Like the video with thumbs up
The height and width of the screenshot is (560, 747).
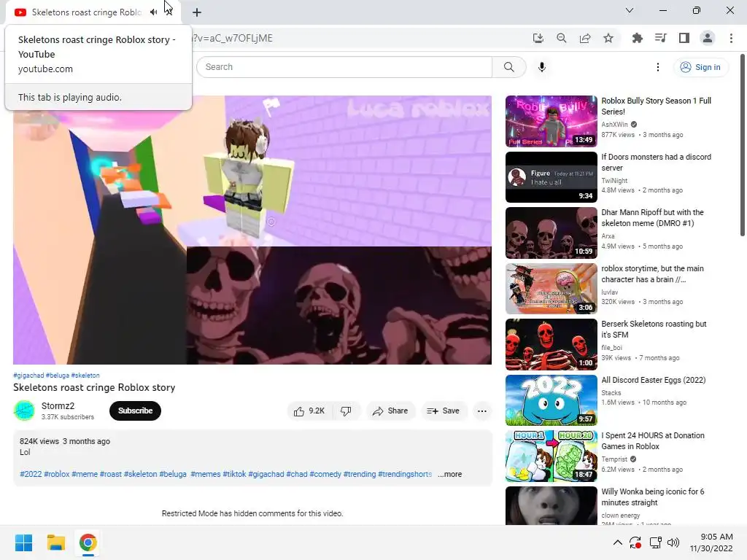[309, 411]
